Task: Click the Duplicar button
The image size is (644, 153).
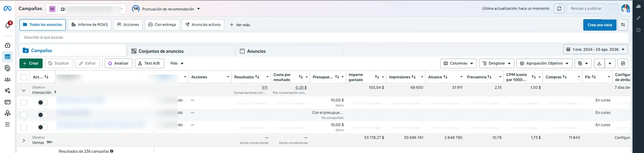Action: point(59,63)
